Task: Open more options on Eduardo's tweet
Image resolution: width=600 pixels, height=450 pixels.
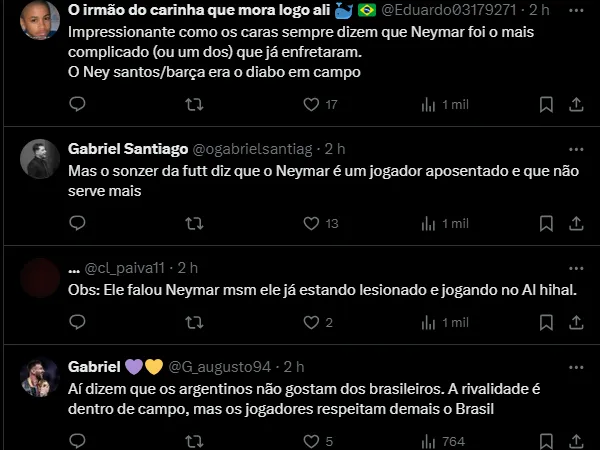Action: point(576,10)
